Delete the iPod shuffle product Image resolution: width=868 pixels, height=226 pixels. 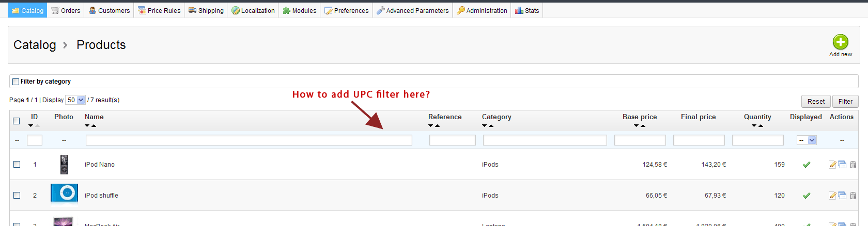coord(853,196)
